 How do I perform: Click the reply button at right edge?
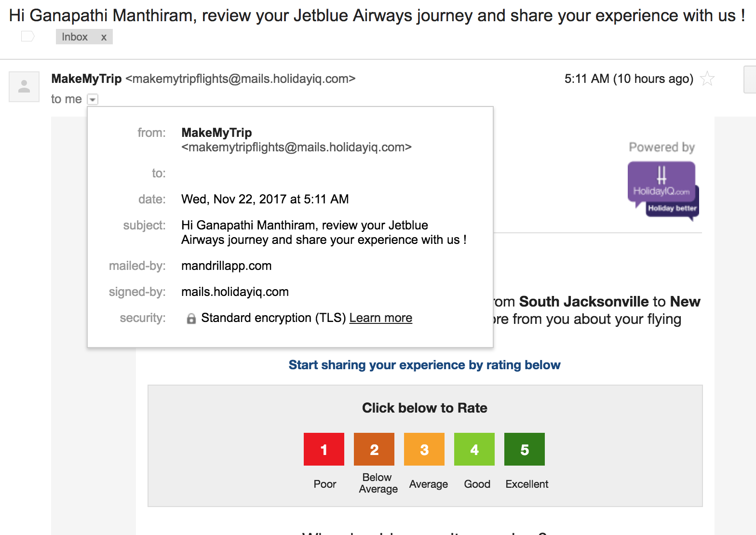pyautogui.click(x=750, y=80)
